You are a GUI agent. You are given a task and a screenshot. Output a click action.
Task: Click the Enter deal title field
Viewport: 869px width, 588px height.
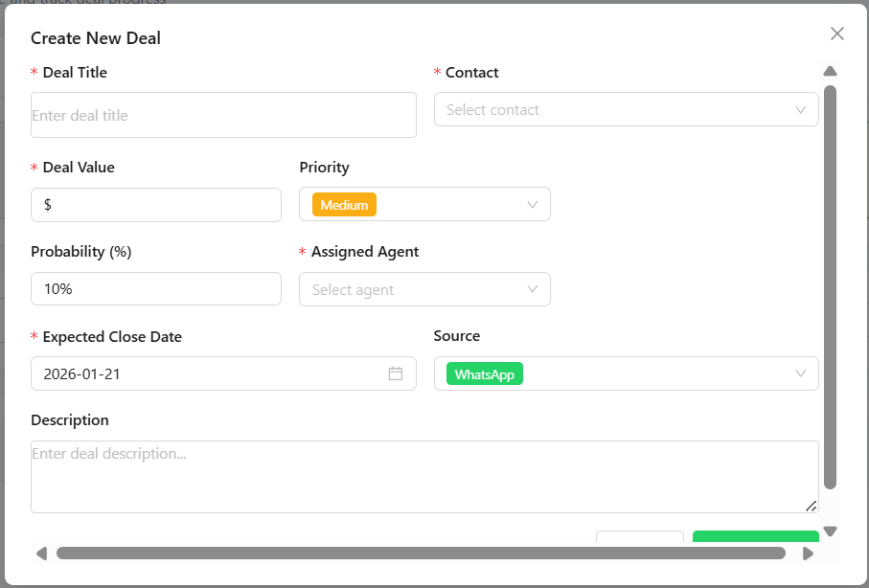[223, 114]
